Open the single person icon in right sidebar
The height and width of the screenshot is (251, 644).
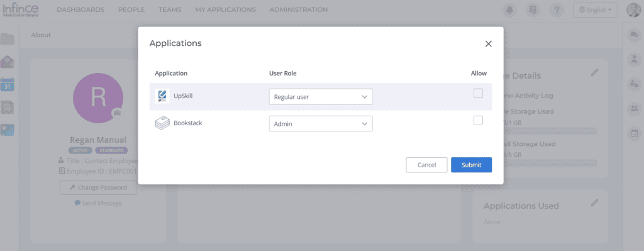634,60
